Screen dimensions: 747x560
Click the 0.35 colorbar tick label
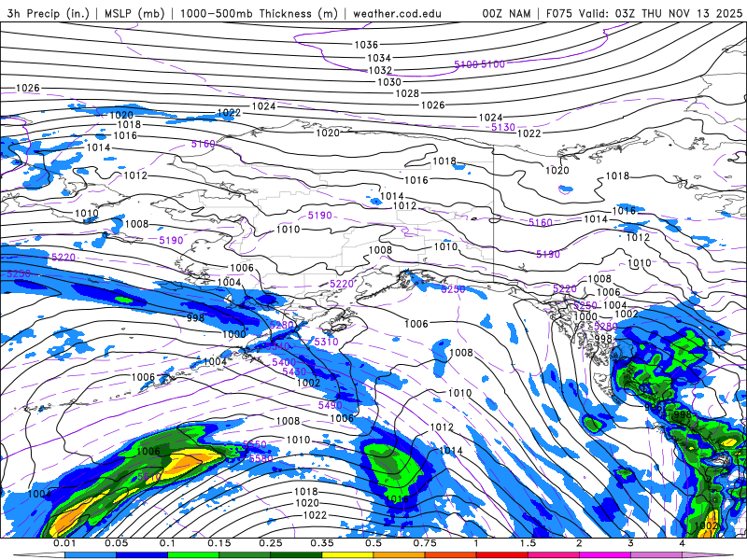pyautogui.click(x=322, y=543)
